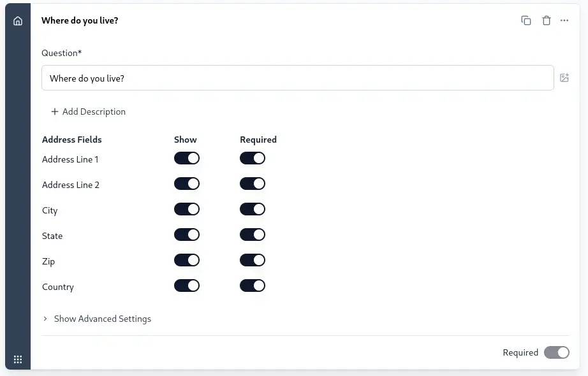Screen dimensions: 588x376
Task: Toggle the Country Show switch
Action: pos(186,286)
